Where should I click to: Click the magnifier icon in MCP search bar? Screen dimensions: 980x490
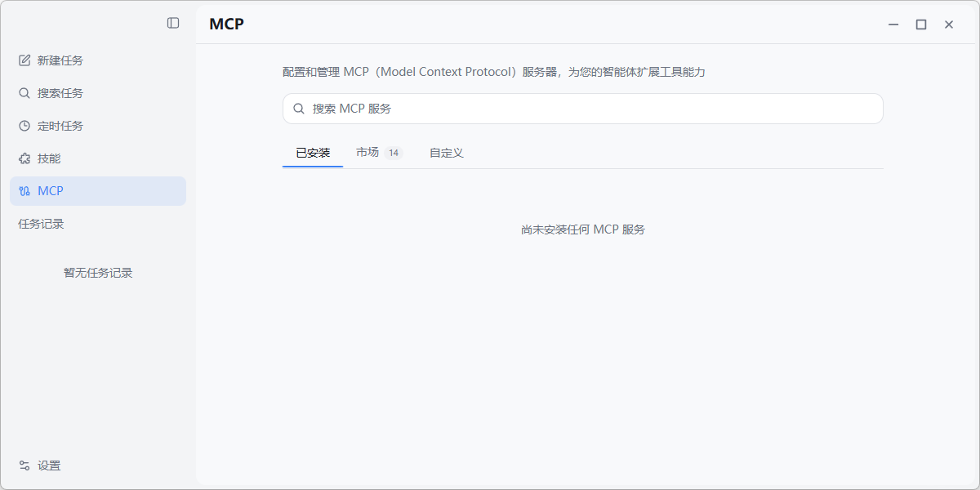tap(299, 109)
